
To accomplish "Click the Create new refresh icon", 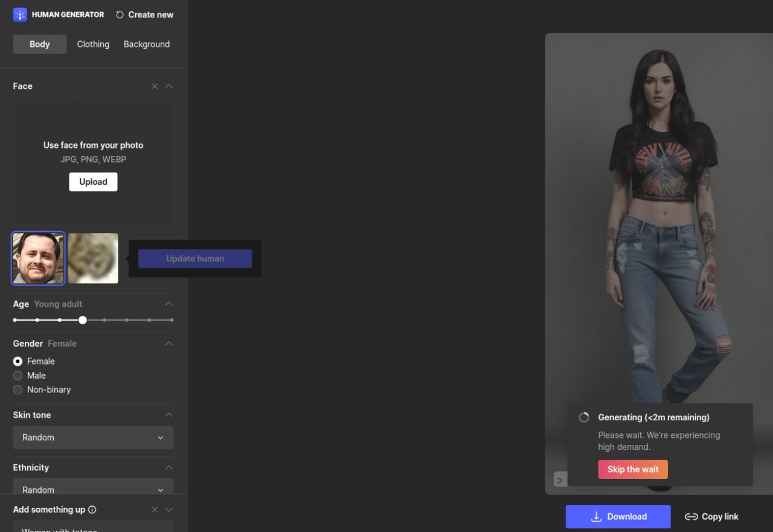I will click(x=120, y=14).
